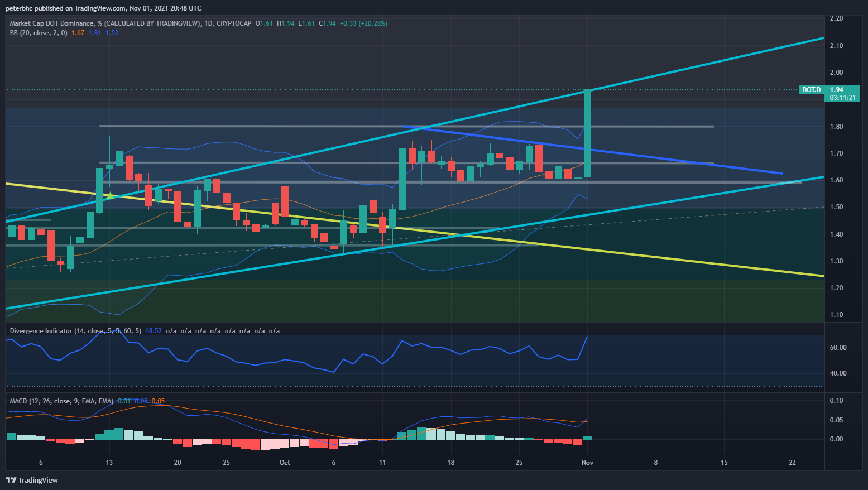Click the 1.10 price scale label
Viewport: 868px width, 490px height.
(836, 315)
